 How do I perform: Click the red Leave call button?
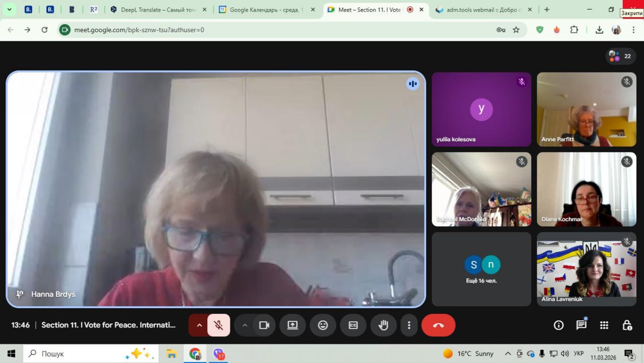point(438,325)
